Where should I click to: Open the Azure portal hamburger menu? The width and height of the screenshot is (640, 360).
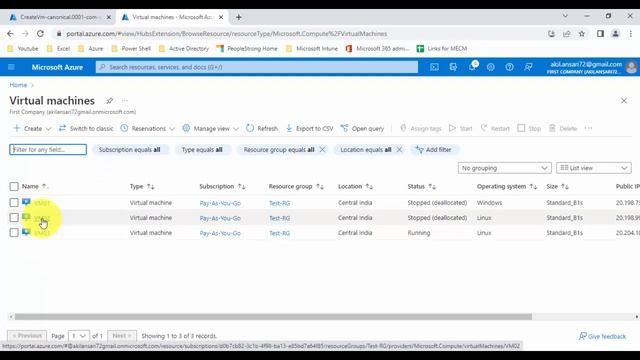(x=11, y=67)
